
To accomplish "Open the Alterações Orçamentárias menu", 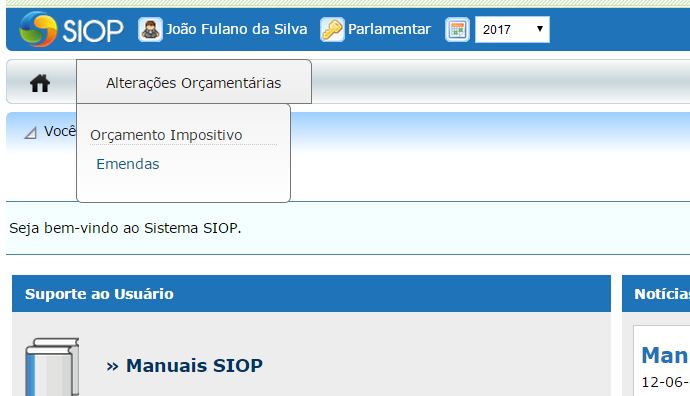I will (x=194, y=82).
